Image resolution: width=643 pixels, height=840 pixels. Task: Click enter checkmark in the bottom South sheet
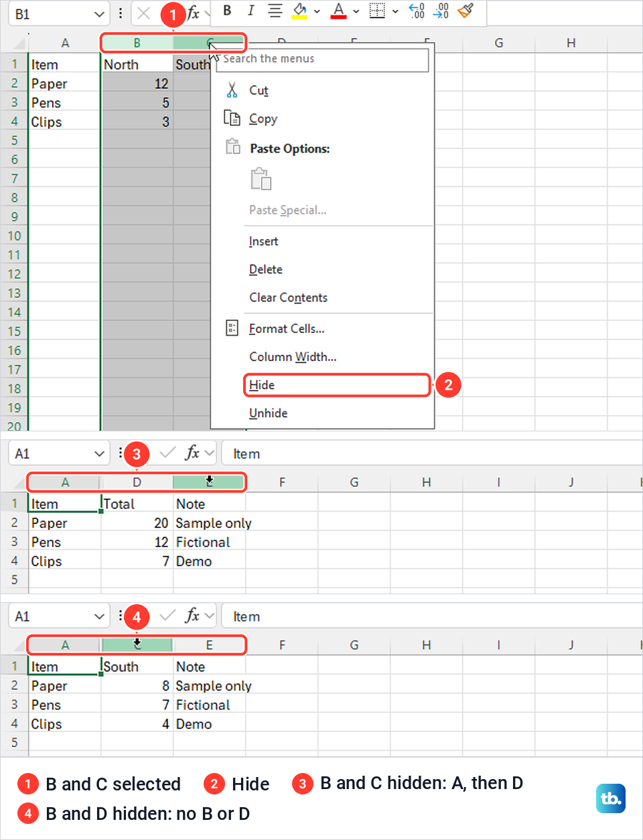(167, 616)
